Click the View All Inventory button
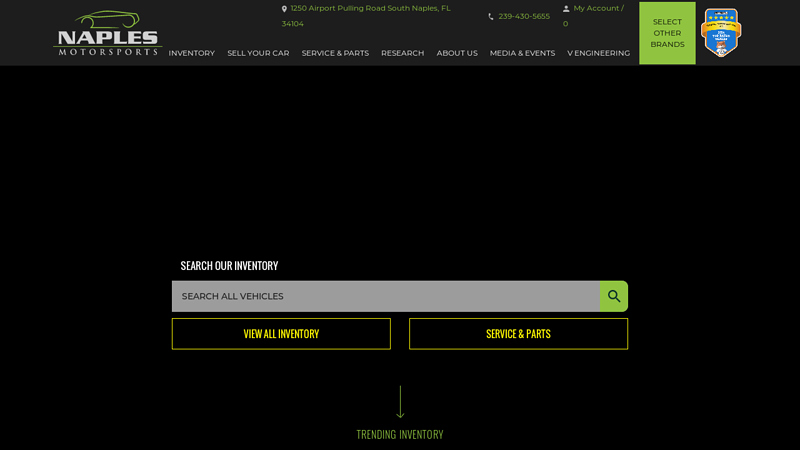Image resolution: width=800 pixels, height=450 pixels. pos(281,334)
